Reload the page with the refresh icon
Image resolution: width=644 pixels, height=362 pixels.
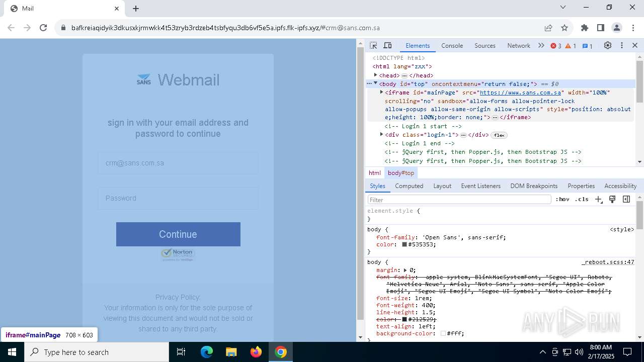point(43,28)
